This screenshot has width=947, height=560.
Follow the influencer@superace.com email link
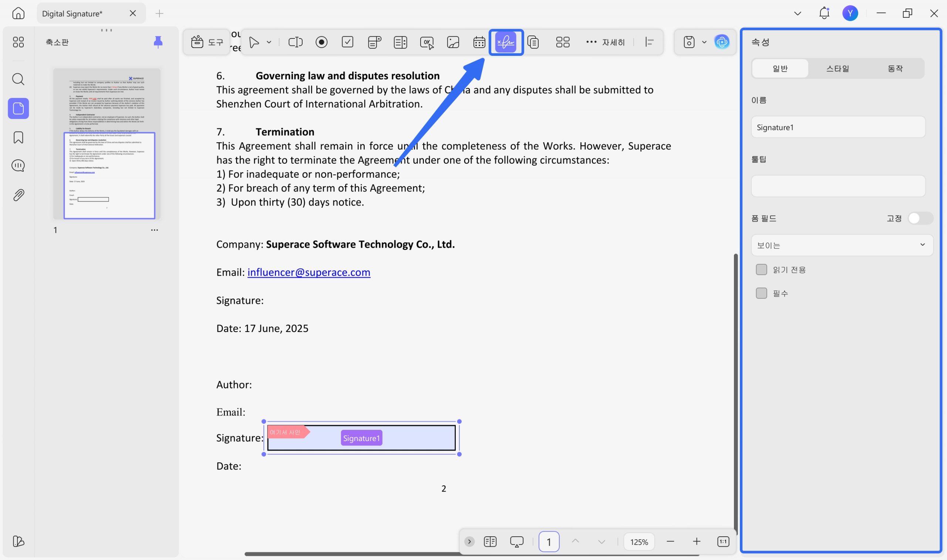[309, 272]
